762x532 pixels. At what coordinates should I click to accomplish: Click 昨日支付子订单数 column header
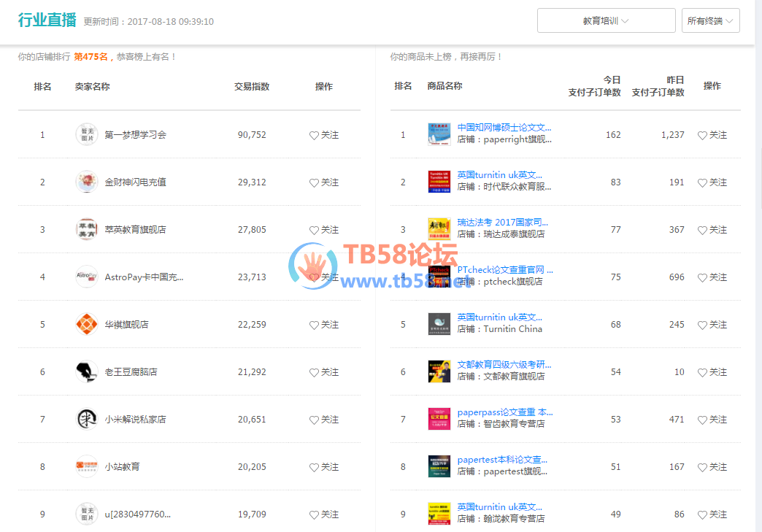658,86
